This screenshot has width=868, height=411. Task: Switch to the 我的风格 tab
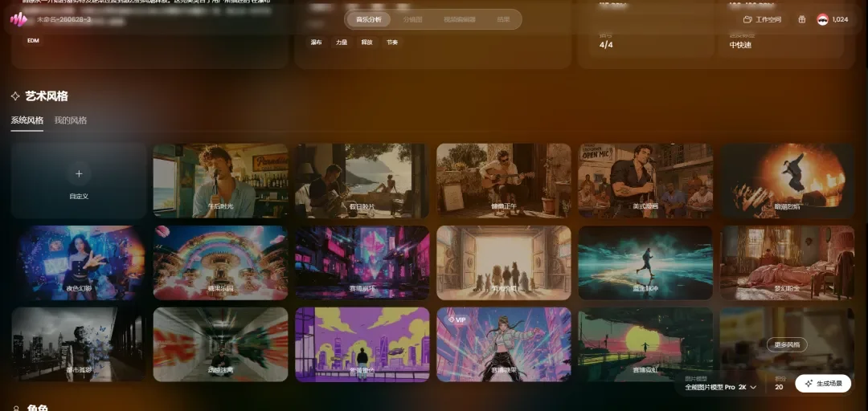click(x=70, y=120)
